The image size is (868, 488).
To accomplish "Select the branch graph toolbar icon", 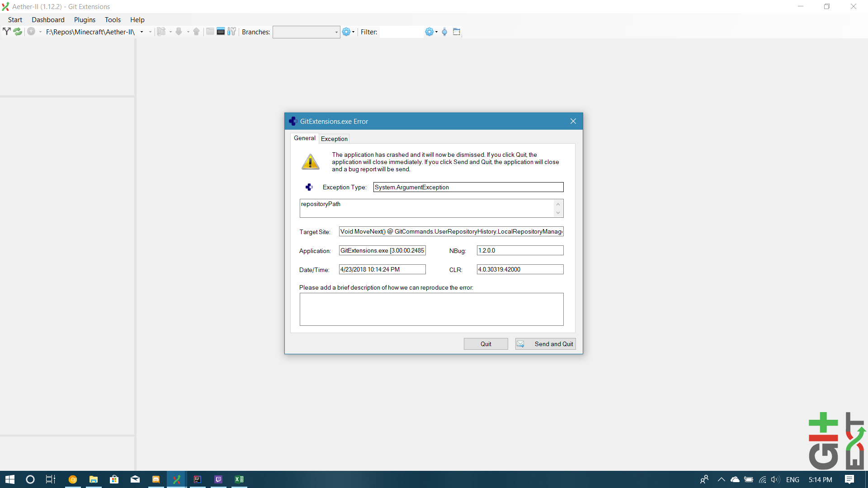I will click(6, 32).
